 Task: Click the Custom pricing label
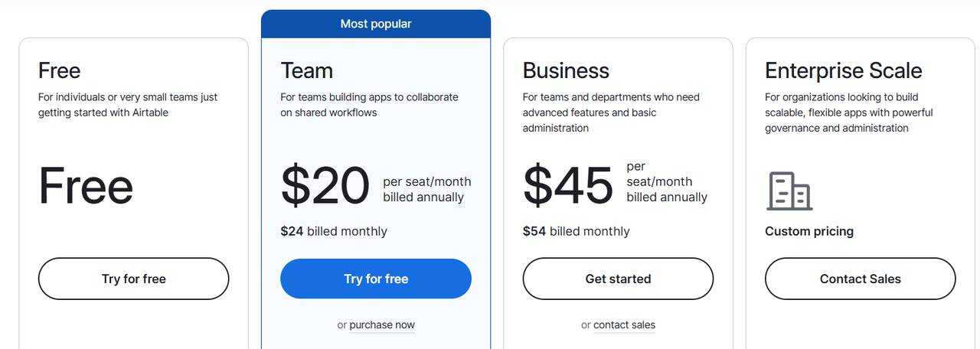[x=809, y=231]
